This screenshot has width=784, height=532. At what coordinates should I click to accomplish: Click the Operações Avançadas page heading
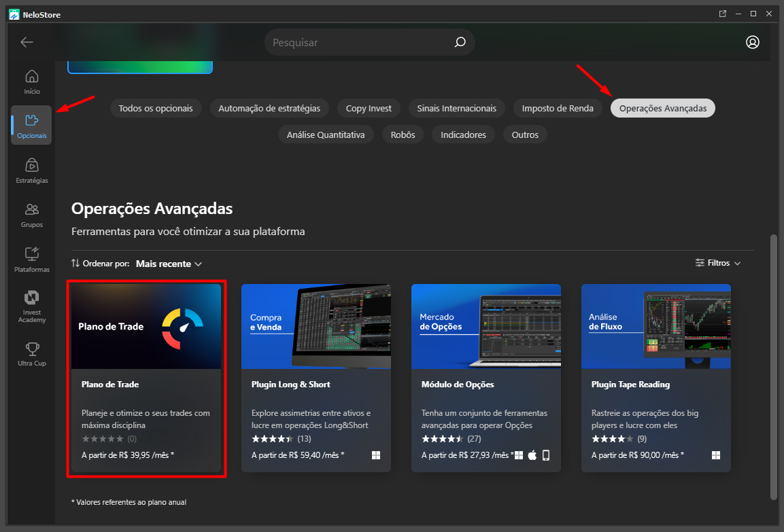[152, 209]
